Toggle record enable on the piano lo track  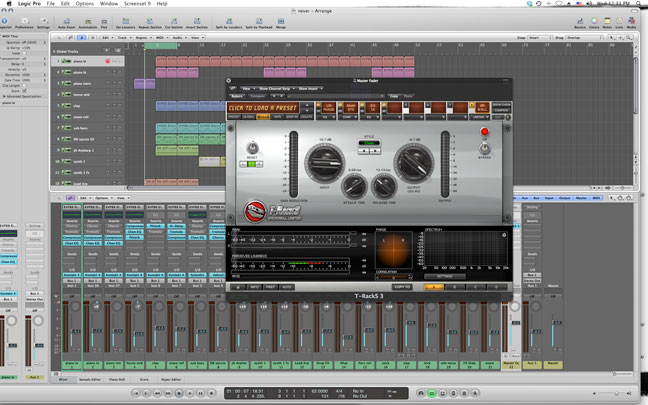(108, 61)
